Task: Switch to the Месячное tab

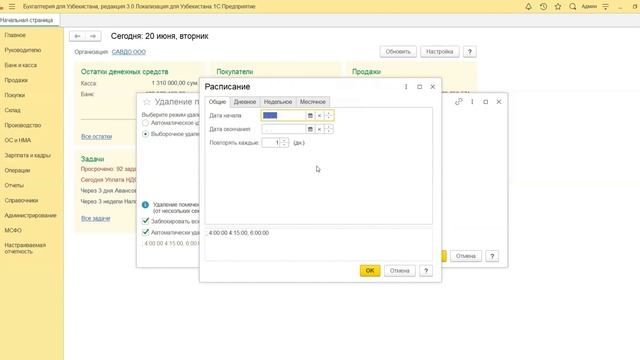Action: pyautogui.click(x=313, y=102)
